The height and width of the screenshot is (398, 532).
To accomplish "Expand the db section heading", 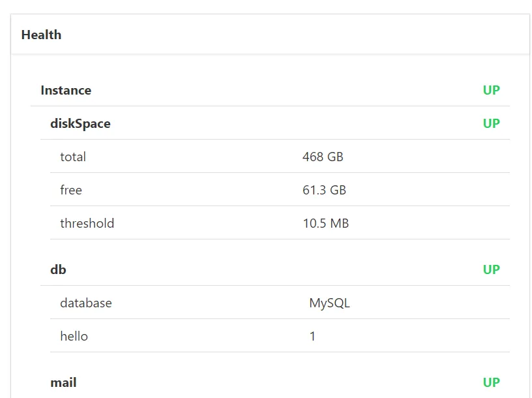I will coord(58,269).
